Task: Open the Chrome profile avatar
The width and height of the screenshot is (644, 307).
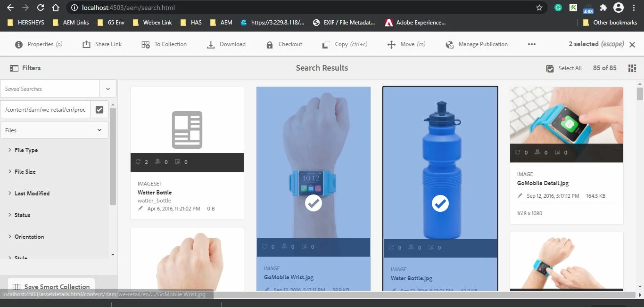Action: pos(618,8)
